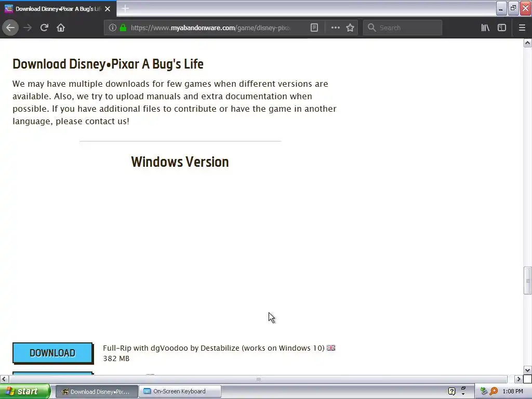Open the Firefox hamburger menu
This screenshot has height=399, width=532.
click(x=522, y=28)
